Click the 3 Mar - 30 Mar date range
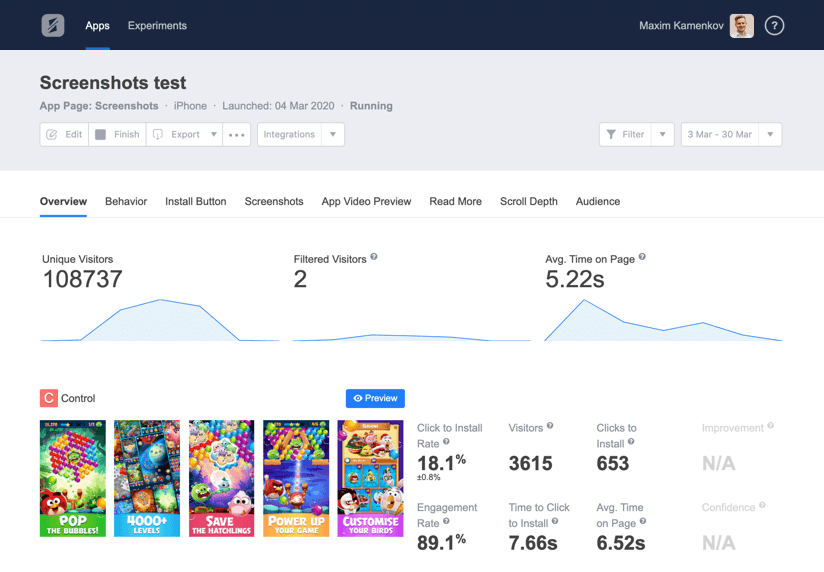Image resolution: width=824 pixels, height=572 pixels. point(719,135)
